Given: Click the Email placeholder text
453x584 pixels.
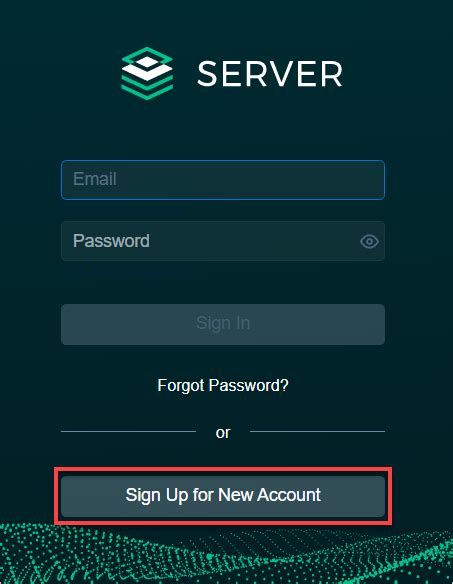Looking at the screenshot, I should click(95, 179).
